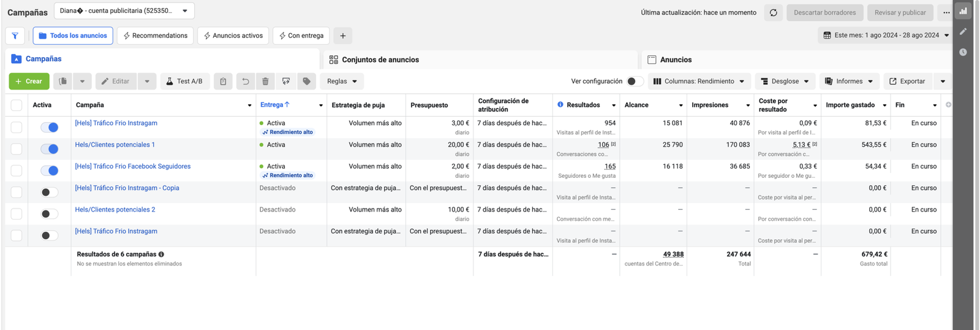The height and width of the screenshot is (330, 980).
Task: Click the 679,42 € total spent value
Action: (x=874, y=254)
